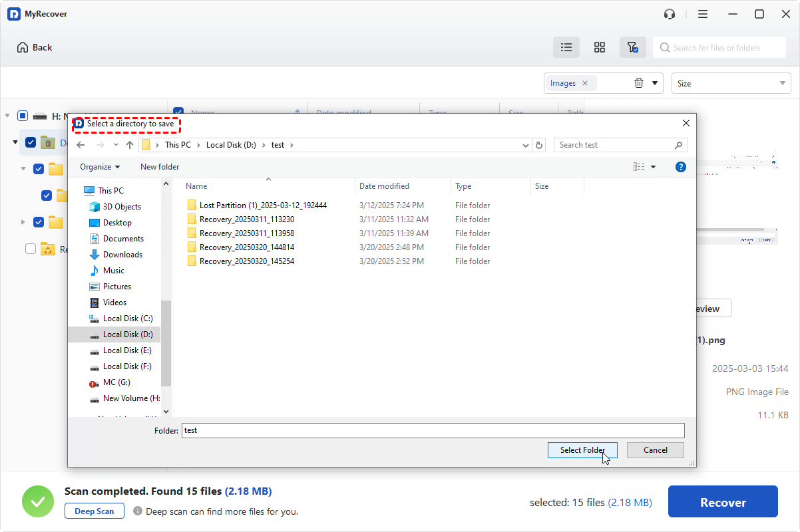Go up one folder level in dialog

click(130, 145)
